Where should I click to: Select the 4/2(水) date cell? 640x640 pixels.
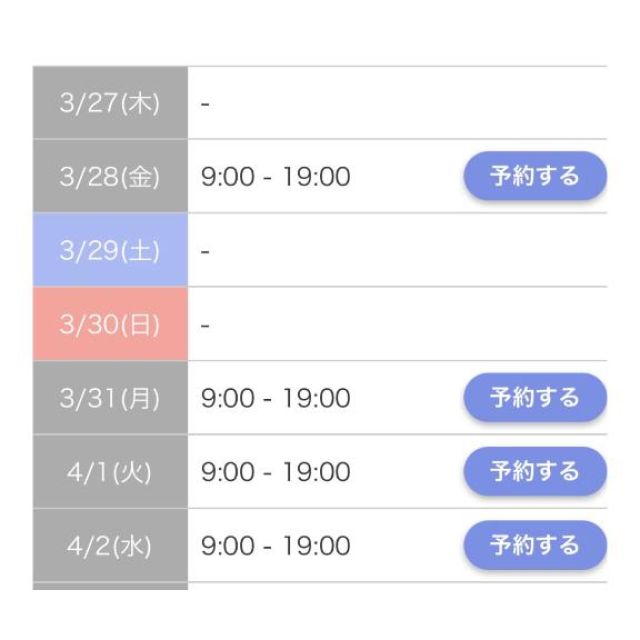pos(110,545)
